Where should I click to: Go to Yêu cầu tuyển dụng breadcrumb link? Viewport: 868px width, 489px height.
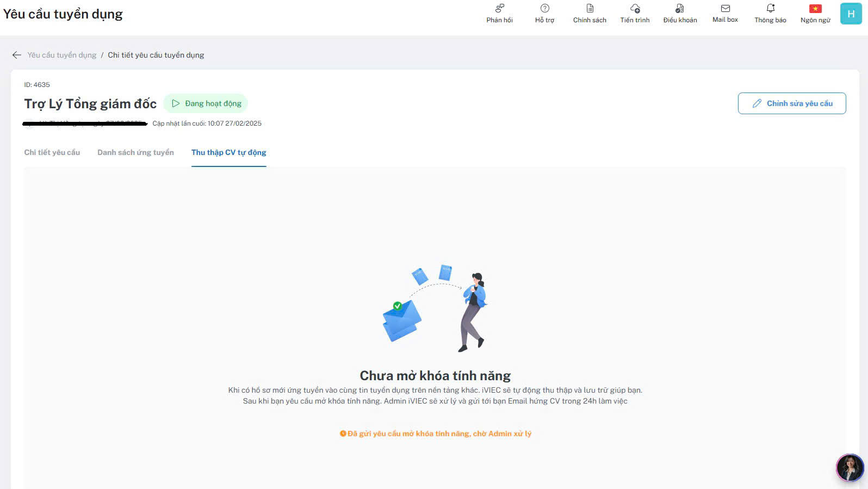62,55
